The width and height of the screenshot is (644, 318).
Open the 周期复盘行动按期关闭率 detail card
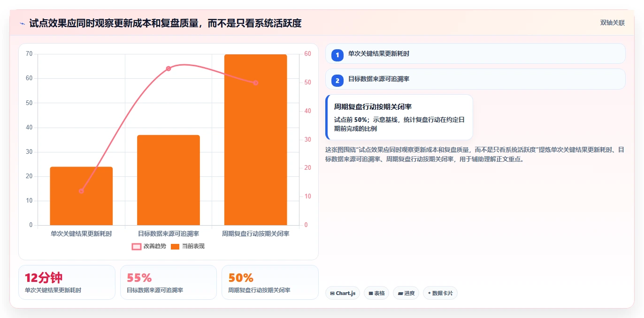(x=399, y=117)
